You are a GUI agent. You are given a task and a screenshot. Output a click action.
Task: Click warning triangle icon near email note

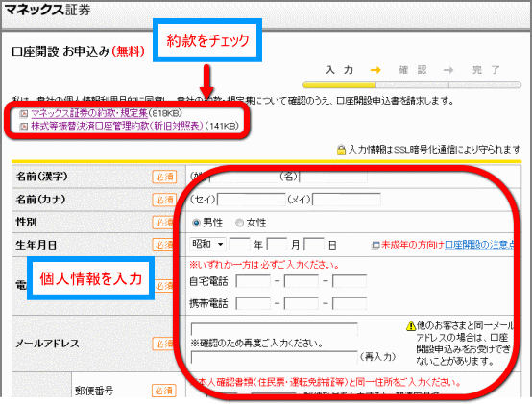(411, 326)
